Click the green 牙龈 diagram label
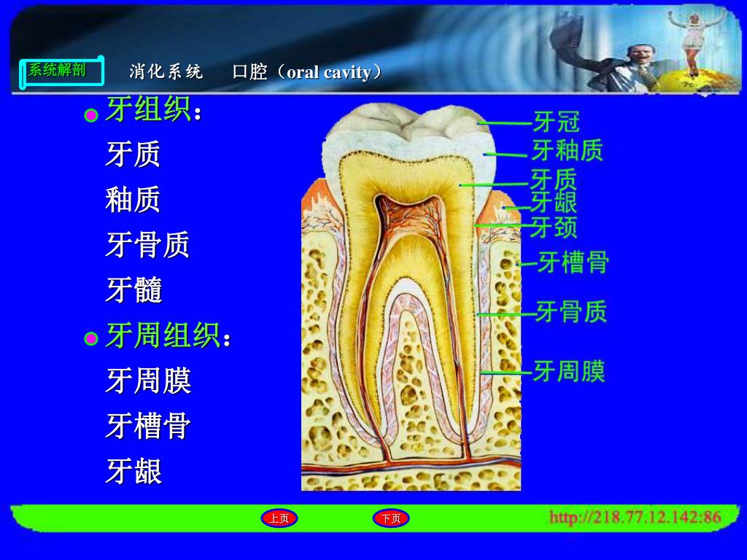 [554, 202]
